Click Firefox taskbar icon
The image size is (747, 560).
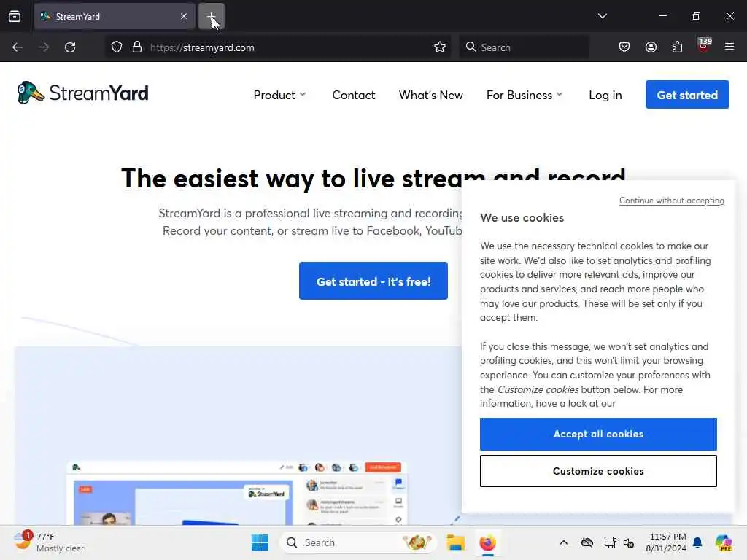click(487, 542)
